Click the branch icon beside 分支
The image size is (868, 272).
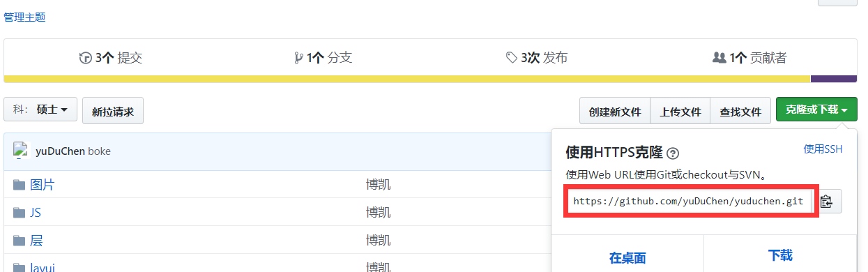tap(298, 58)
